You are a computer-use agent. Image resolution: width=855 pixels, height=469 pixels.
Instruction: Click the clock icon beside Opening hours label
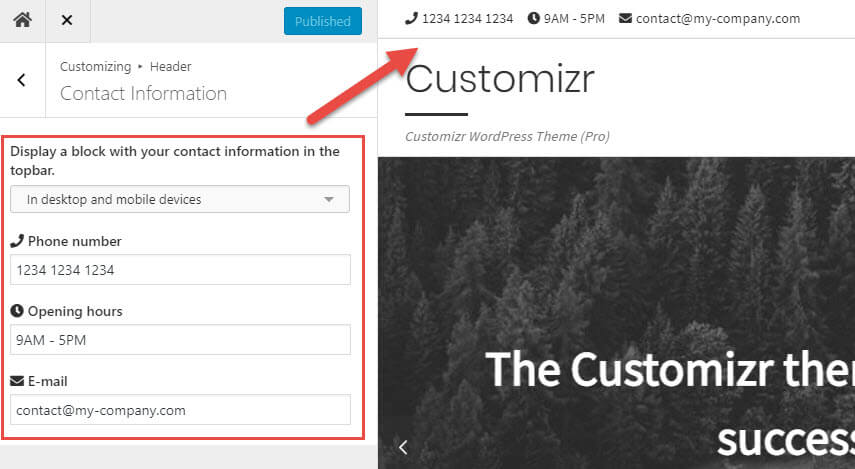tap(17, 311)
